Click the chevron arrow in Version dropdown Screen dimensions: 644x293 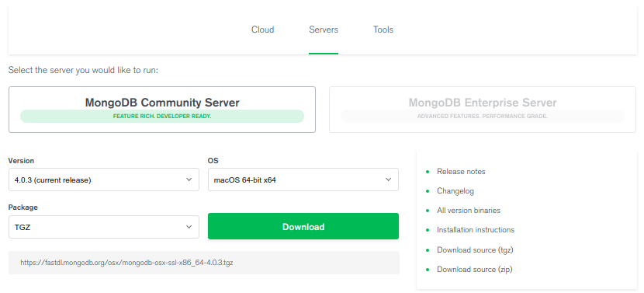189,180
